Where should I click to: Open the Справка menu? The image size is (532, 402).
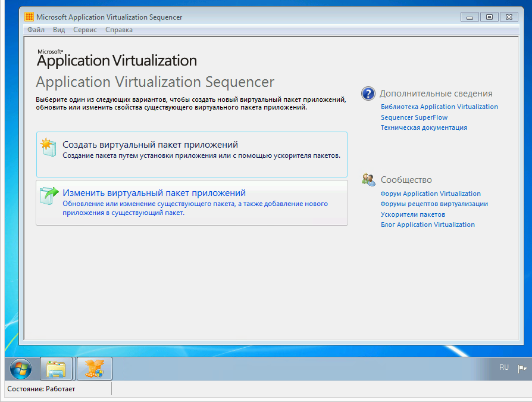(119, 30)
